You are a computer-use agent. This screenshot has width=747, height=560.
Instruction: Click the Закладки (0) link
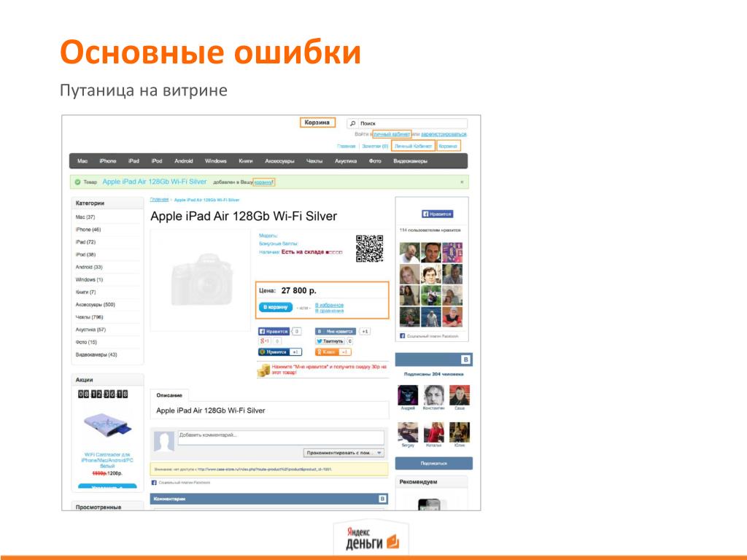(375, 146)
